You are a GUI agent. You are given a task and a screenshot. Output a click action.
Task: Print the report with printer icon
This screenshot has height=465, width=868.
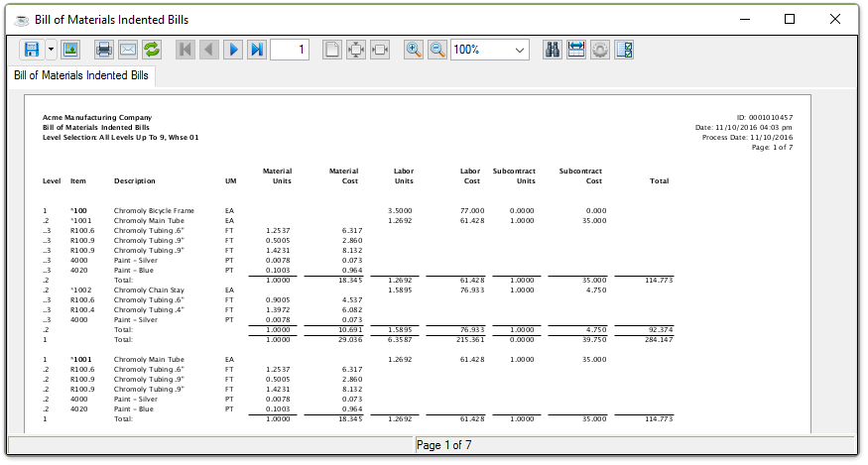click(103, 49)
